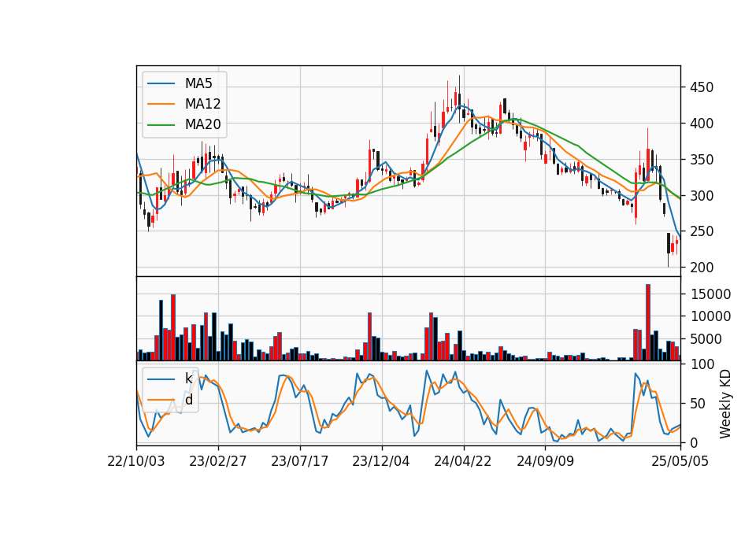Screen dimensions: 756x543
Task: Click the 25/05/05 date tick label
Action: (x=680, y=461)
